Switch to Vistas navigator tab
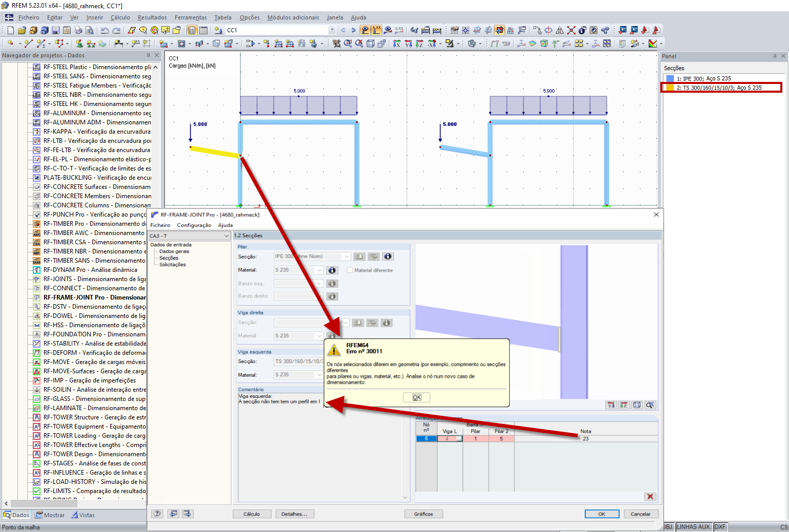Image resolution: width=789 pixels, height=532 pixels. [x=83, y=515]
